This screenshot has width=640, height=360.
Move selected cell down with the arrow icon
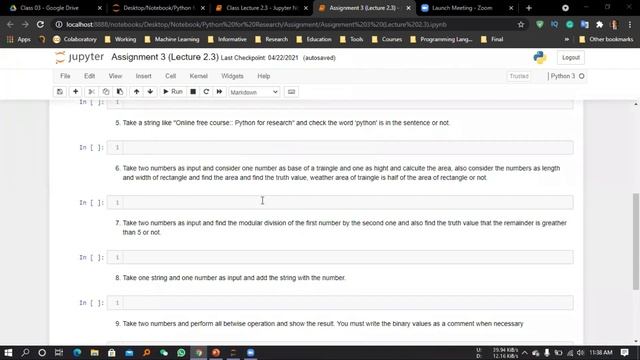point(150,92)
